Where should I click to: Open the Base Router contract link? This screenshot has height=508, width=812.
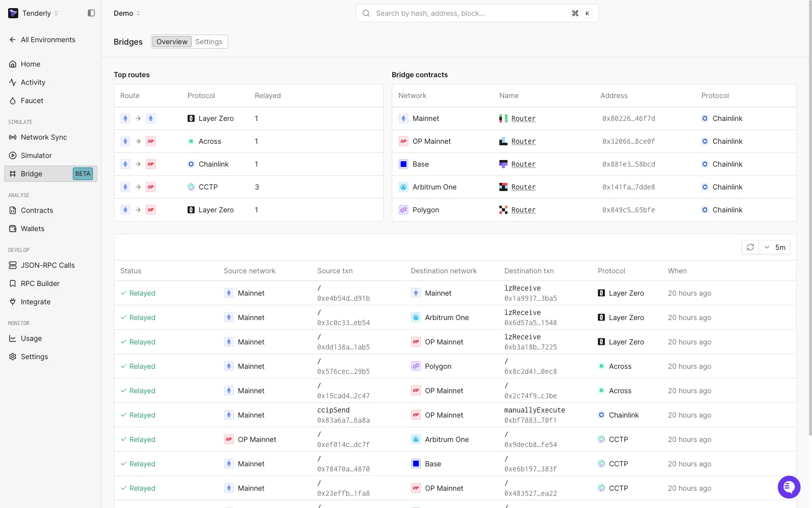[x=523, y=164]
